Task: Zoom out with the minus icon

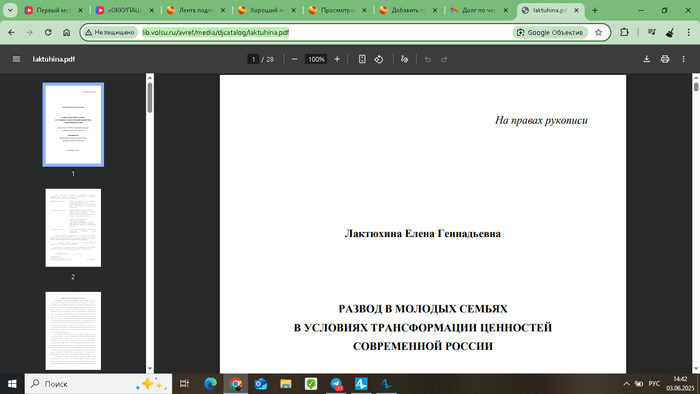Action: point(294,59)
